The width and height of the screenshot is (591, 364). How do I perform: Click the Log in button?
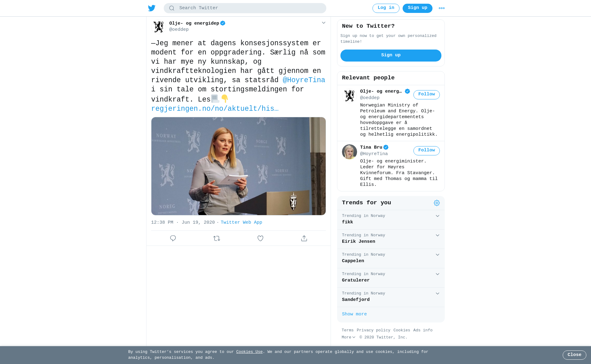click(x=386, y=8)
